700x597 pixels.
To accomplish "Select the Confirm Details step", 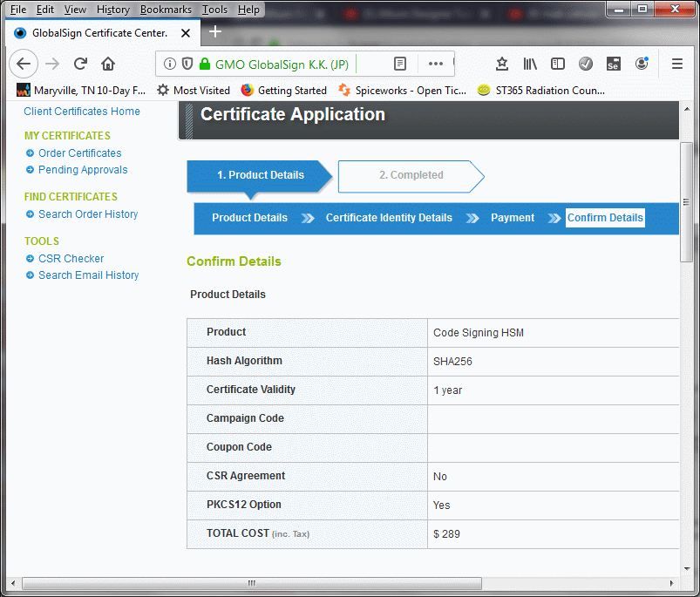I will click(605, 218).
